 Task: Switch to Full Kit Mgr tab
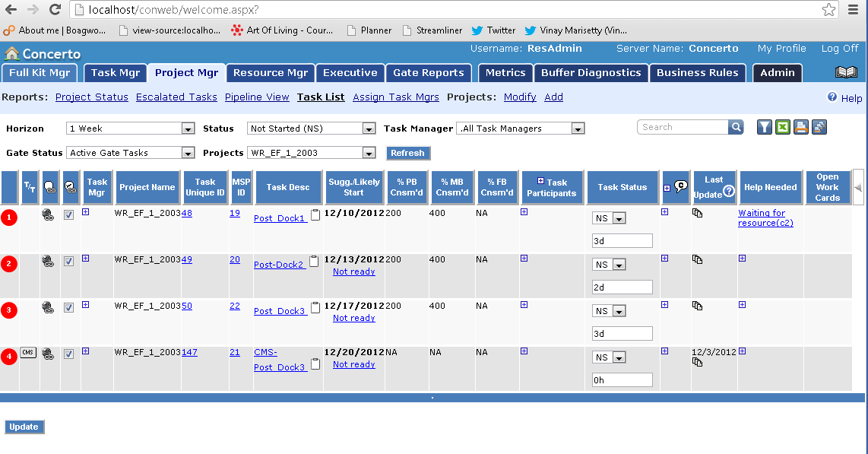(40, 72)
